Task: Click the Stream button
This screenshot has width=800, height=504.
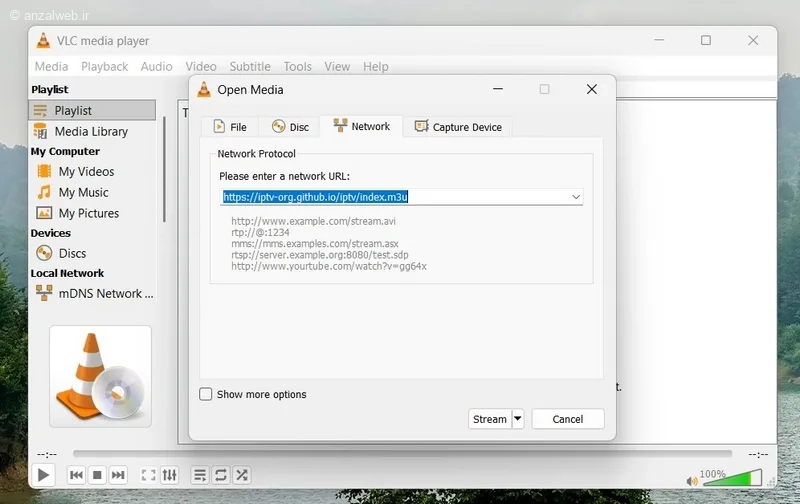Action: point(490,419)
